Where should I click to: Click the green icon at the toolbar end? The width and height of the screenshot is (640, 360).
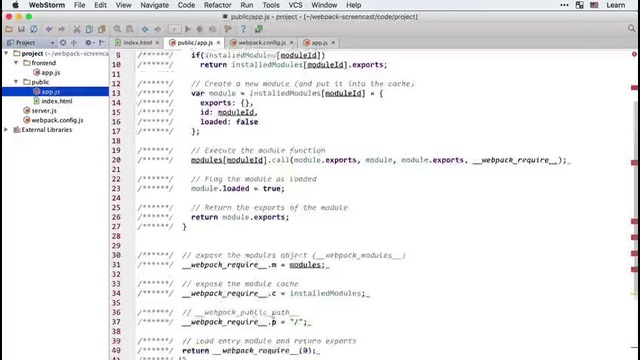(x=258, y=29)
